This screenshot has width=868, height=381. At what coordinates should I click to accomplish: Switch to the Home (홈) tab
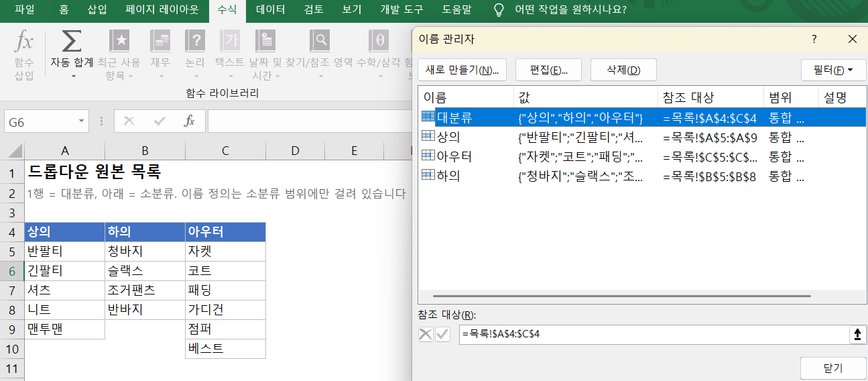click(64, 9)
